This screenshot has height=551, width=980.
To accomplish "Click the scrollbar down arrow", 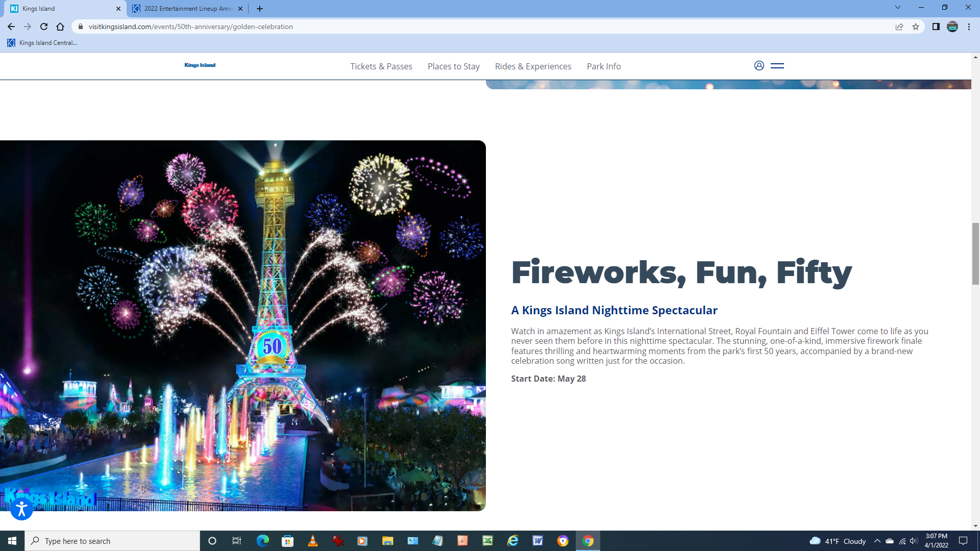I will pos(975,526).
